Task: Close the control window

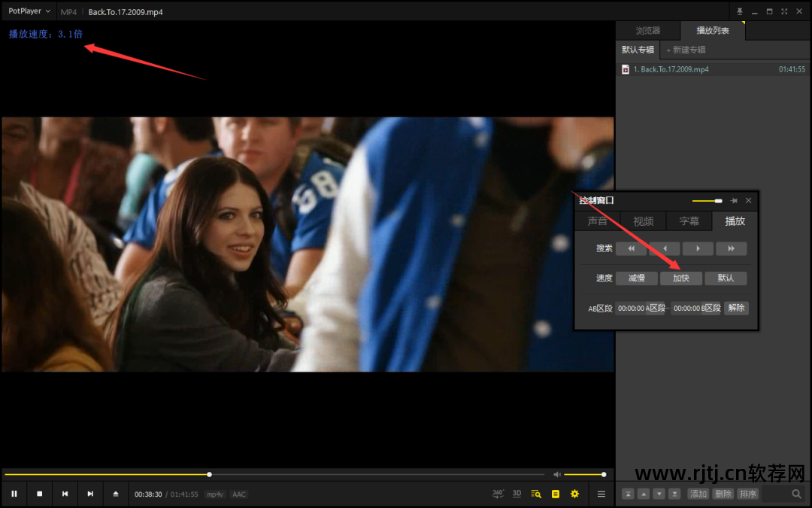Action: (x=748, y=201)
